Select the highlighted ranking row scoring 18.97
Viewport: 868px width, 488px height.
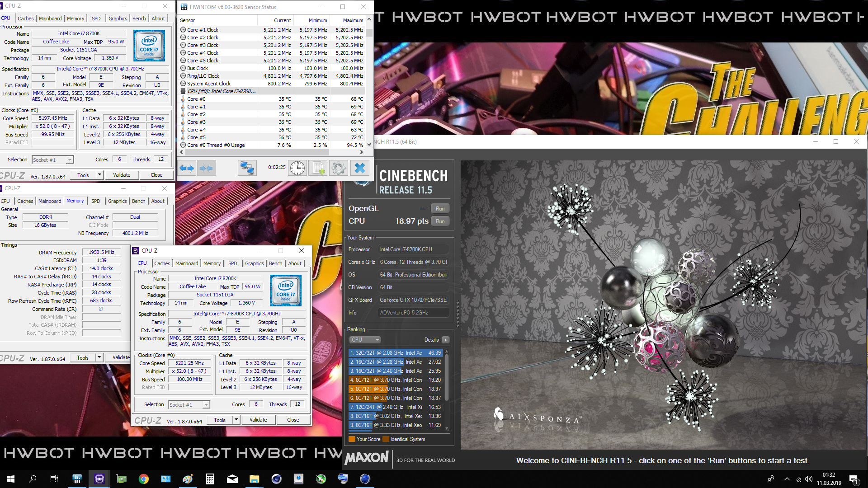[x=396, y=389]
